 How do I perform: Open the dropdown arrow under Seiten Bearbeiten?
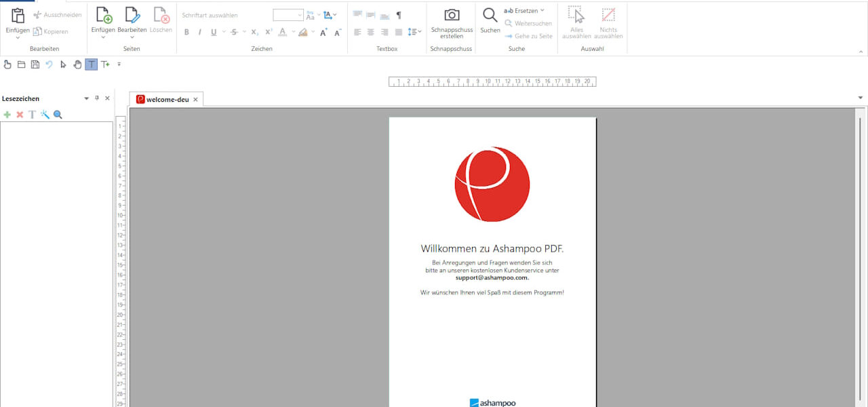132,37
